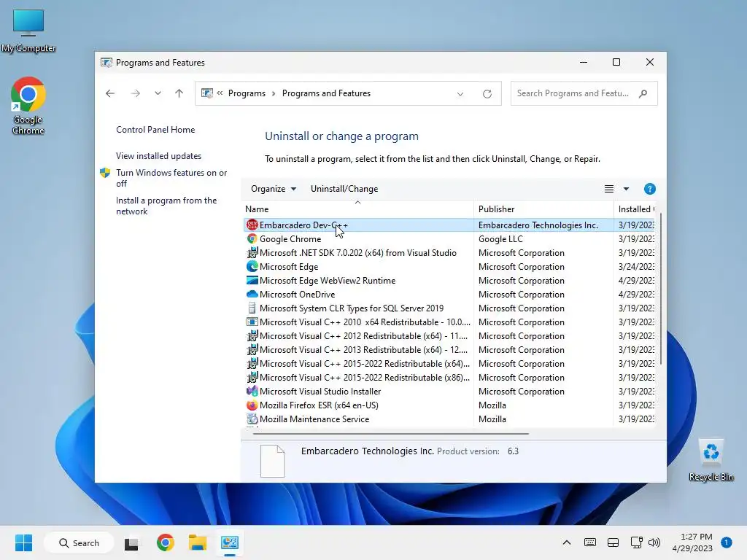Click the double chevron before Programs breadcrumb
Viewport: 747px width, 560px height.
coord(220,93)
